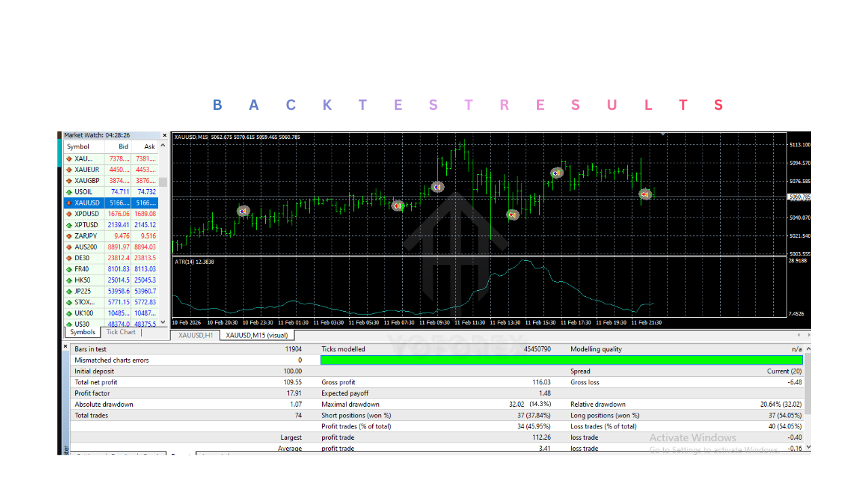The height and width of the screenshot is (488, 868).
Task: Click the down-arrow icon next to DE30
Action: [x=68, y=258]
